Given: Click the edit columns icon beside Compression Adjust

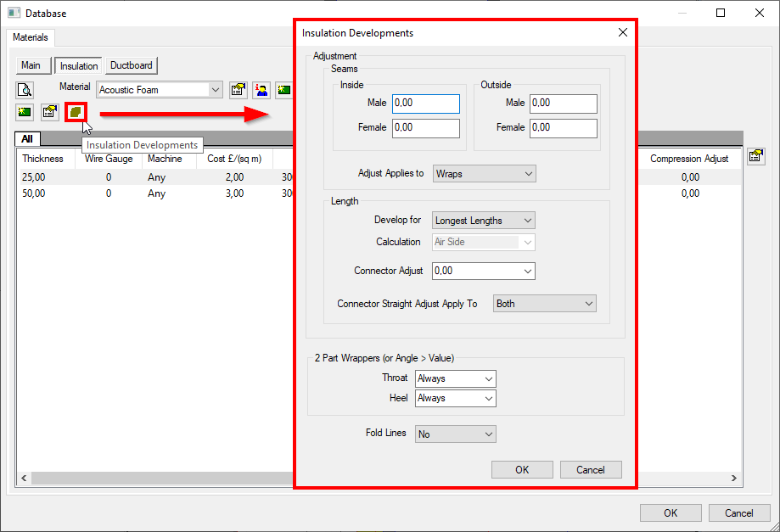Looking at the screenshot, I should pyautogui.click(x=755, y=156).
